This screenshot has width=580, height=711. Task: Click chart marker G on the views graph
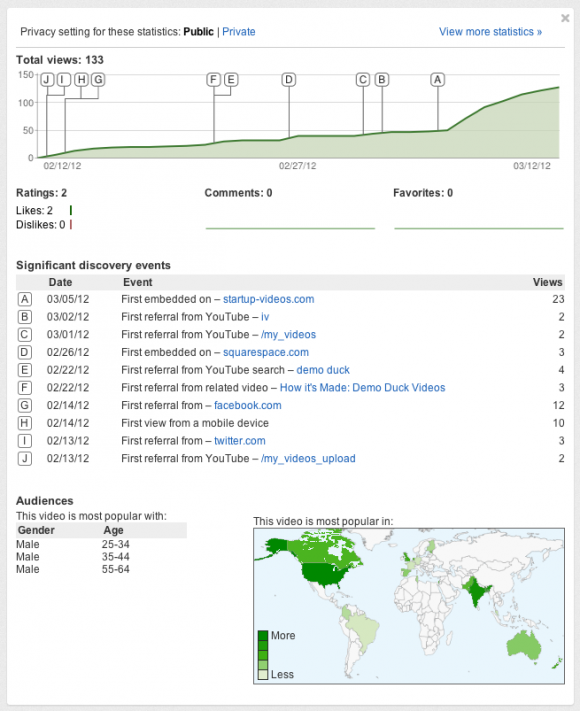click(x=98, y=80)
